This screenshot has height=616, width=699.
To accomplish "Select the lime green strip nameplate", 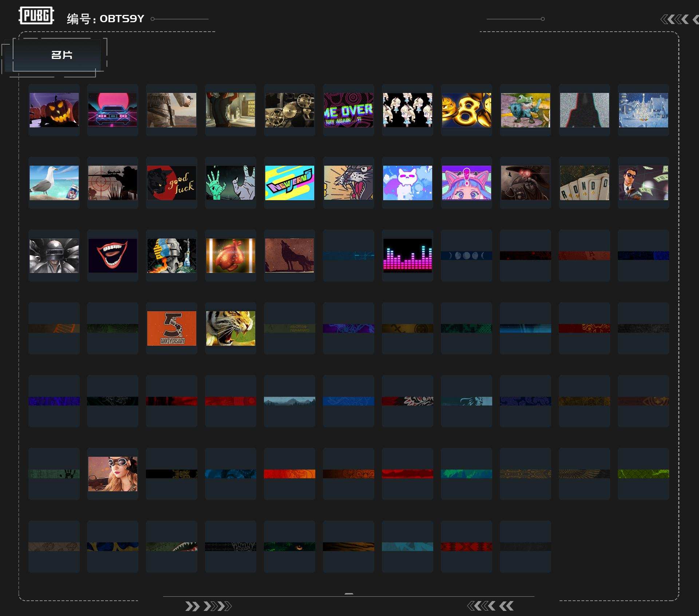I will [x=643, y=474].
